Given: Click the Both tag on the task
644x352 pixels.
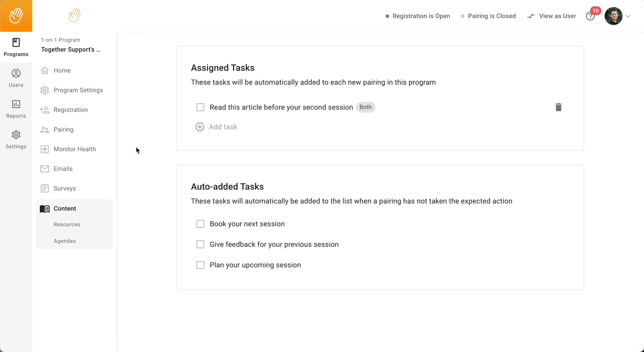Looking at the screenshot, I should pos(365,107).
